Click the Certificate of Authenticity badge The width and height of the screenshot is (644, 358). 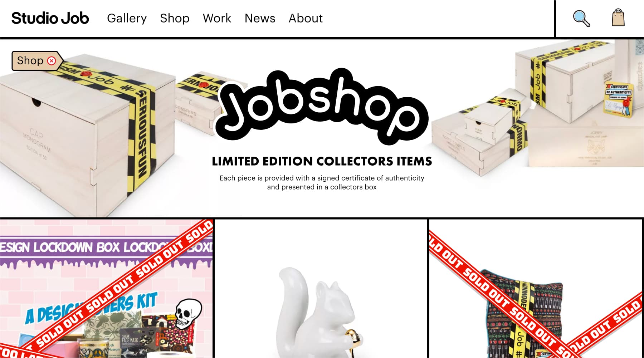(618, 100)
